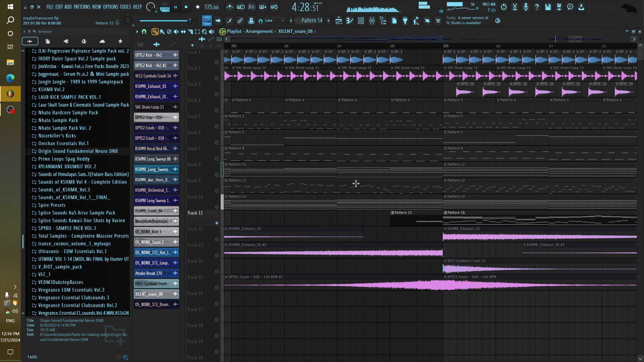
Task: Open audio editor (scissors icon)
Action: 515,7
